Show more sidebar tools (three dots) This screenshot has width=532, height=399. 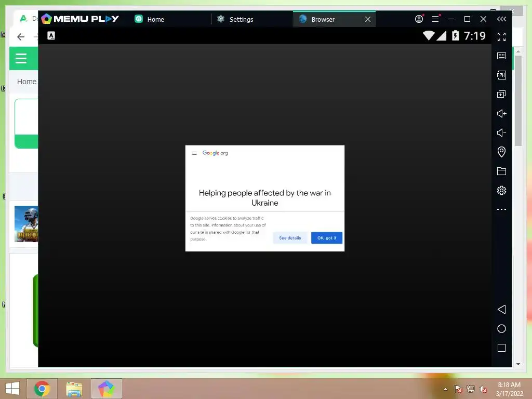[501, 209]
